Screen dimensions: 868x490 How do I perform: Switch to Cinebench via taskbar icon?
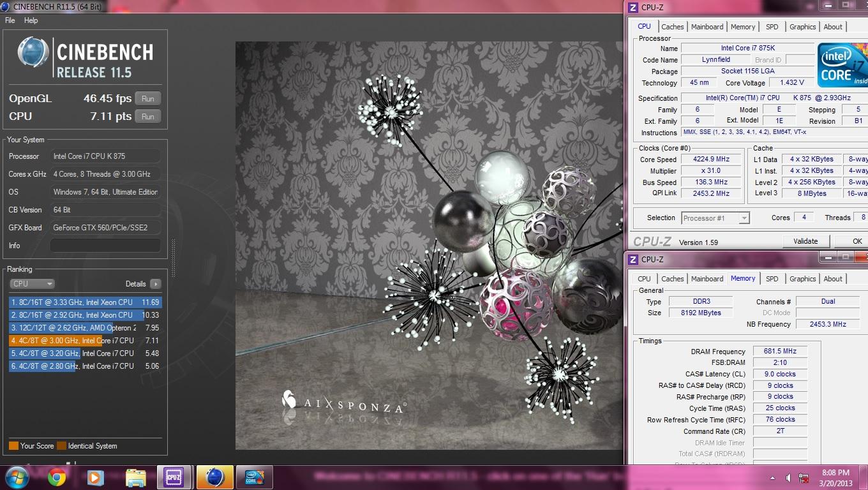214,477
